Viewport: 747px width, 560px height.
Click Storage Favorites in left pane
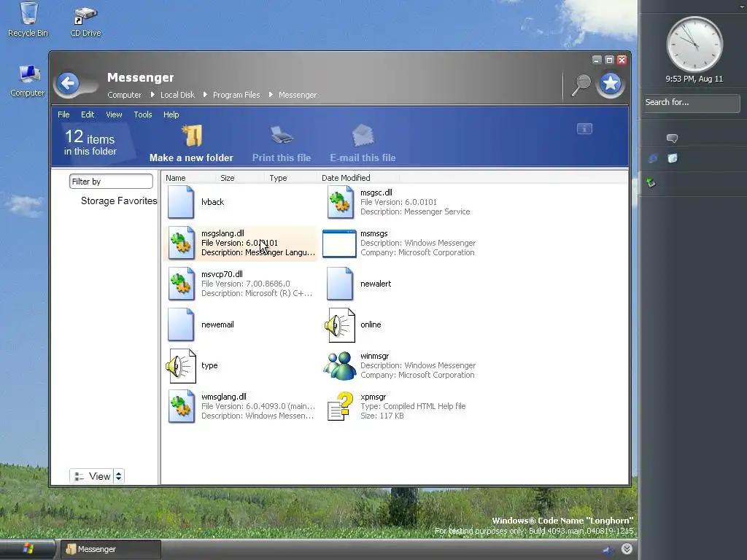119,201
